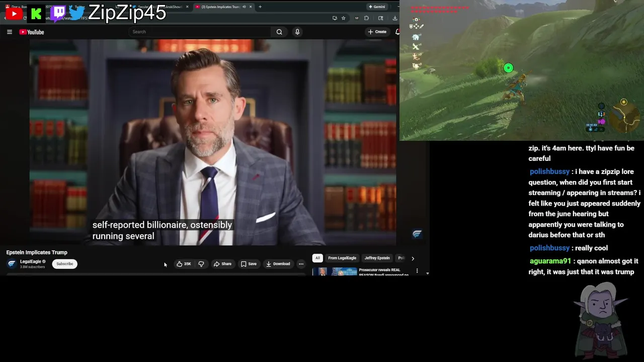Select the Jeffrey Epstein filter chip
Viewport: 644px width, 362px height.
point(377,258)
